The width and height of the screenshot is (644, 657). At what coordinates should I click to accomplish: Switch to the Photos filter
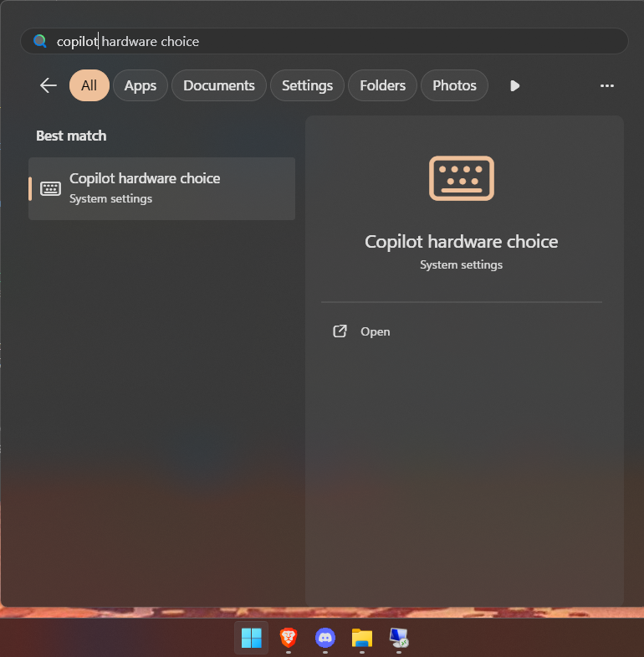pos(454,85)
